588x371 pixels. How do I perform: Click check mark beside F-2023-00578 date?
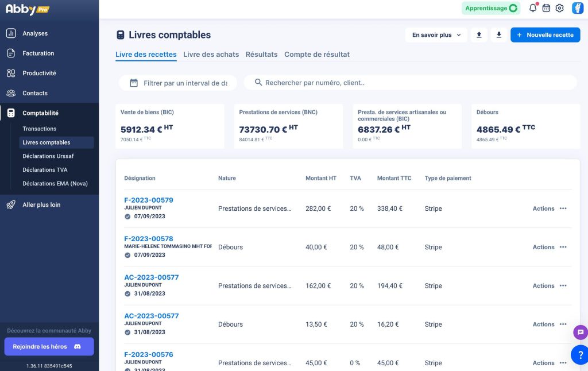tap(127, 255)
